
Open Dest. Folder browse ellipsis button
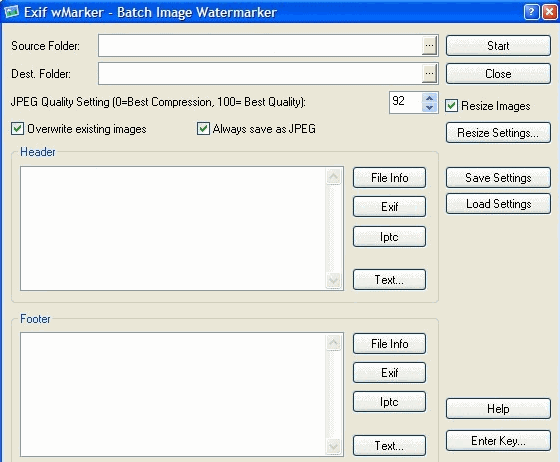430,74
